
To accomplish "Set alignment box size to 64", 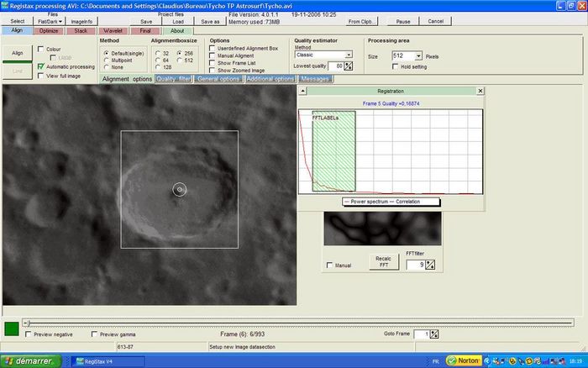I will [x=158, y=60].
